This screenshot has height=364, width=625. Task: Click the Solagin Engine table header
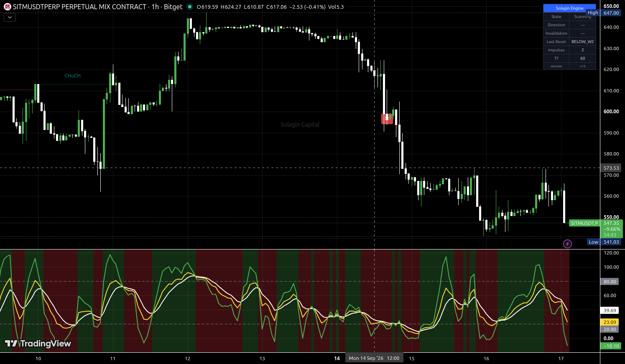(569, 8)
